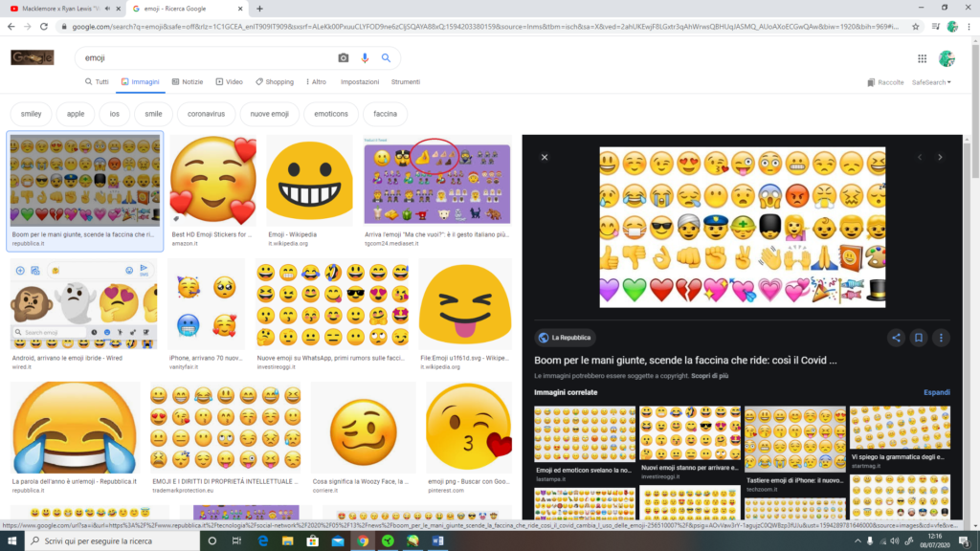Image resolution: width=980 pixels, height=551 pixels.
Task: Switch to the Video tab
Action: coord(230,82)
